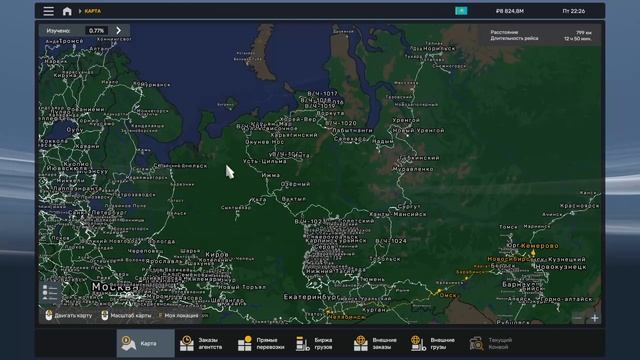The image size is (640, 360).
Task: Select Новокузнецк city label
Action: pyautogui.click(x=561, y=267)
